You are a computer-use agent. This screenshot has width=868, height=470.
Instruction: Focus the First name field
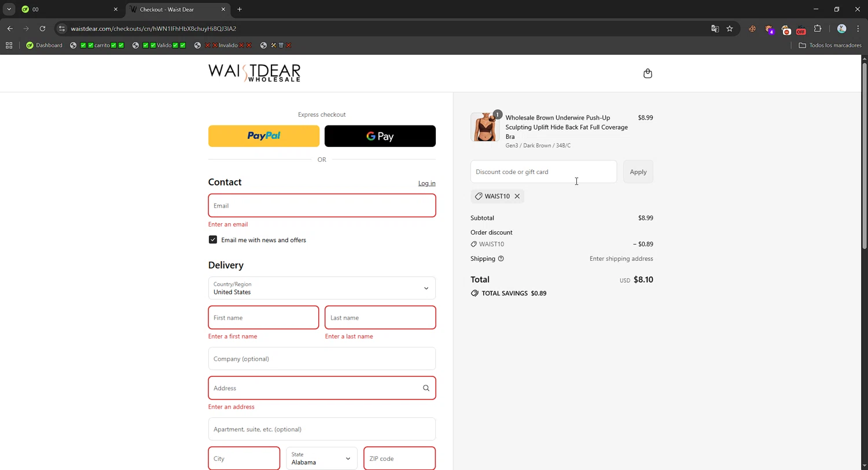point(263,317)
